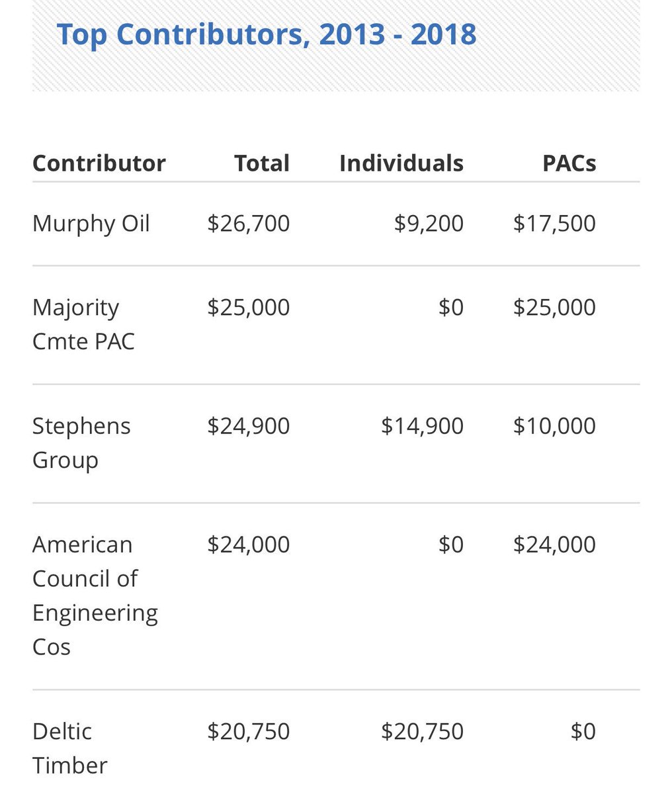
Task: Click Deltic Timber's $0 PACs amount
Action: [x=583, y=731]
